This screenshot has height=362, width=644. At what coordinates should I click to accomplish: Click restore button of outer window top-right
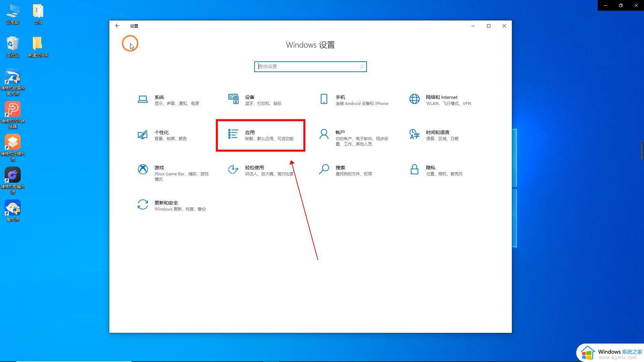tap(621, 5)
